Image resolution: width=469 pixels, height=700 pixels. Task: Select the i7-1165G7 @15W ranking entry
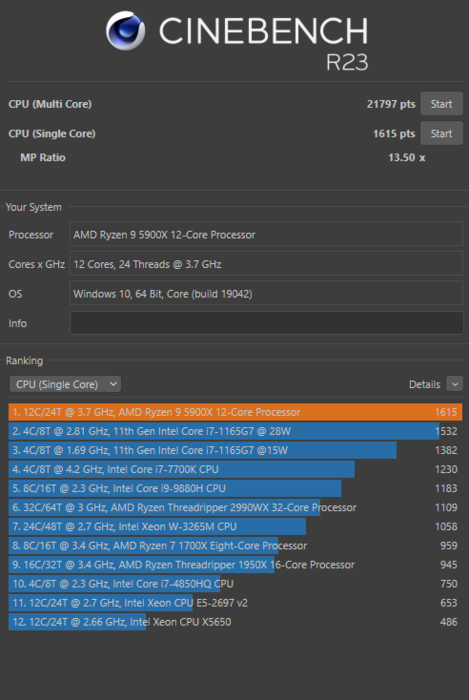pyautogui.click(x=235, y=450)
